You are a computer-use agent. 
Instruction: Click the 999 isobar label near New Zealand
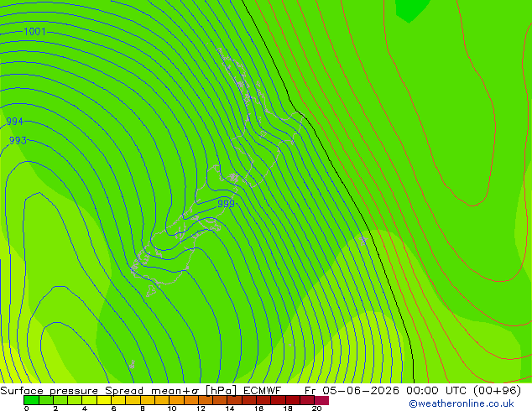(226, 204)
